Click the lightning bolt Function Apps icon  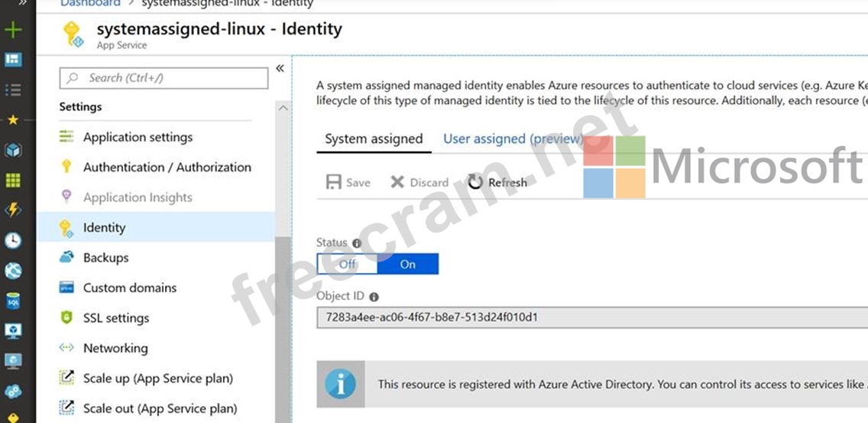[x=13, y=210]
